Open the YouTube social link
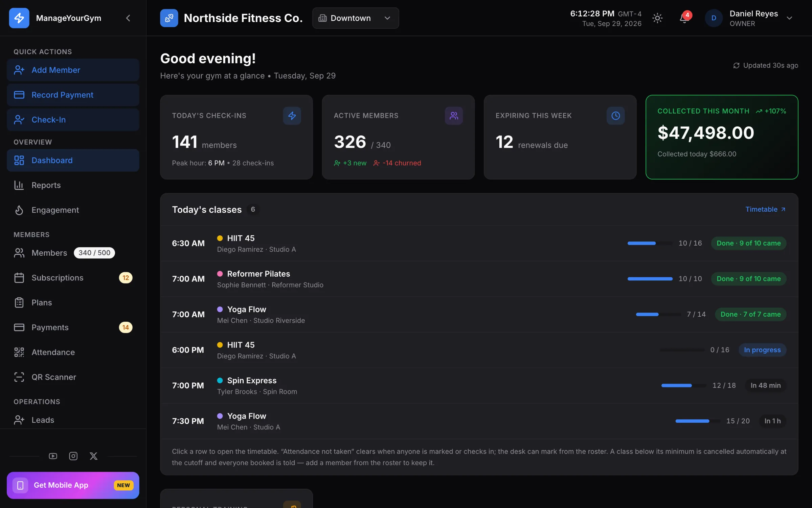 (53, 456)
